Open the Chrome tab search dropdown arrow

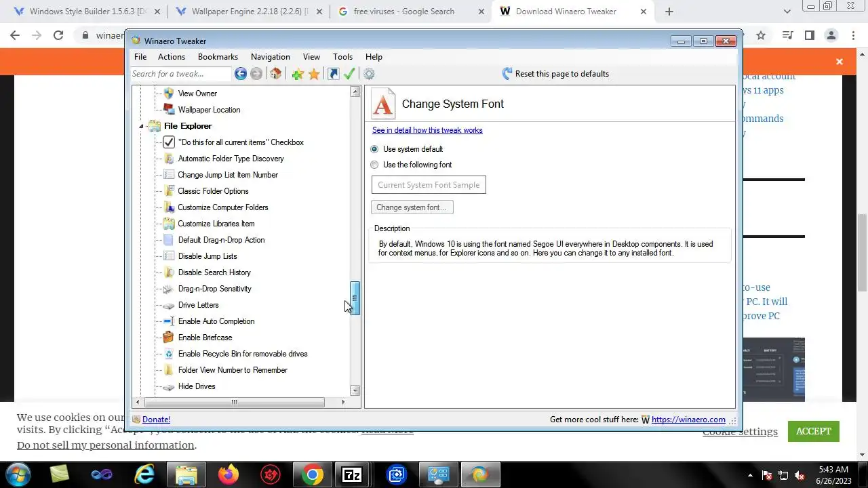[787, 12]
